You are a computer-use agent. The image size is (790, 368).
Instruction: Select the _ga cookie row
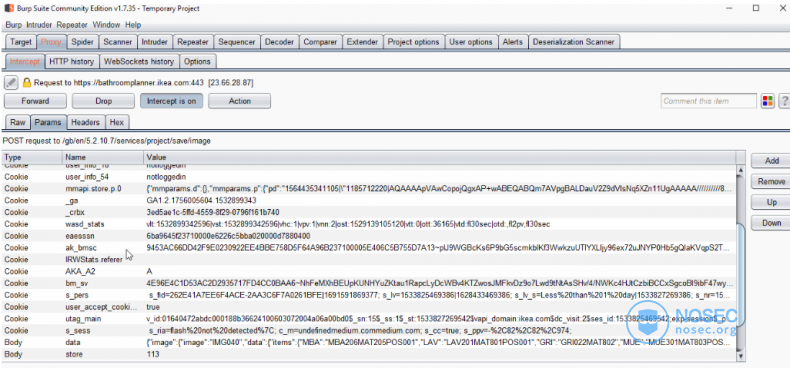pos(368,200)
